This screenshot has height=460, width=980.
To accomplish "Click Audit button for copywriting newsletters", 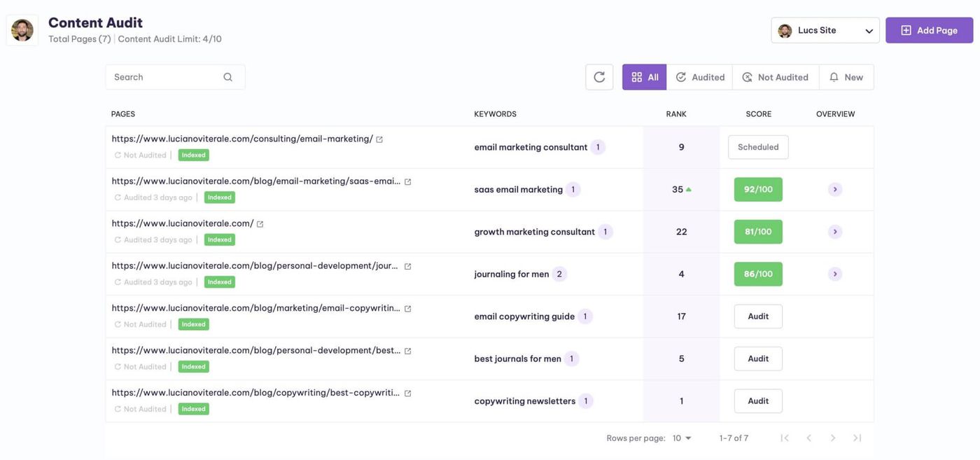I will click(x=758, y=401).
